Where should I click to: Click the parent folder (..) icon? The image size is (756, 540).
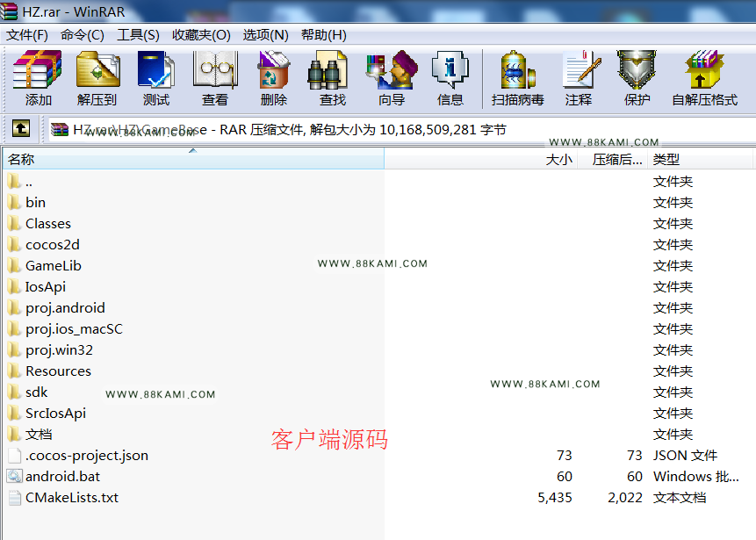[x=14, y=182]
